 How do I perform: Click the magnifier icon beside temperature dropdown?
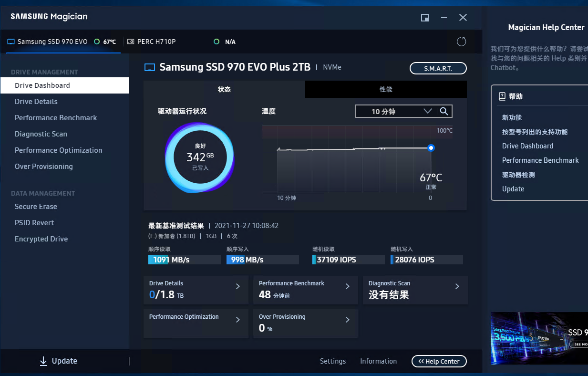(444, 111)
